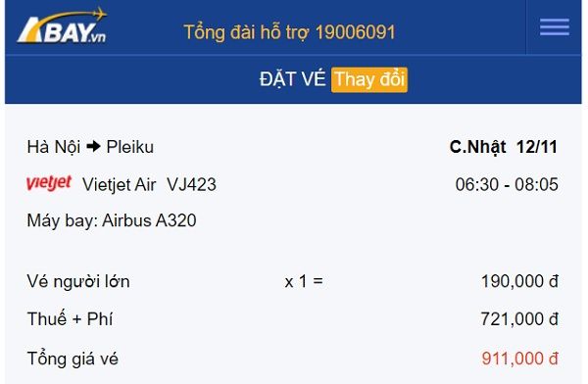The image size is (588, 384).
Task: Click flight number VJ423
Action: pyautogui.click(x=192, y=184)
